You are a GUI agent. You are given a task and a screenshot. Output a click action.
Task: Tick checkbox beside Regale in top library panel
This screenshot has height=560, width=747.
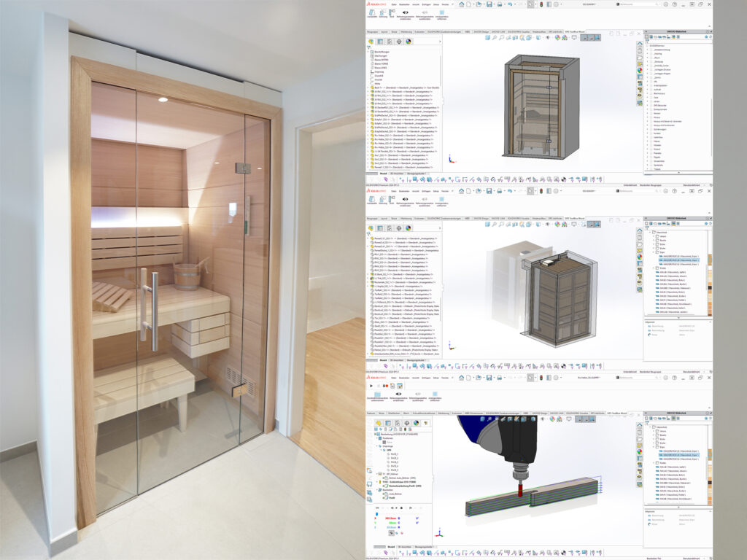(651, 157)
